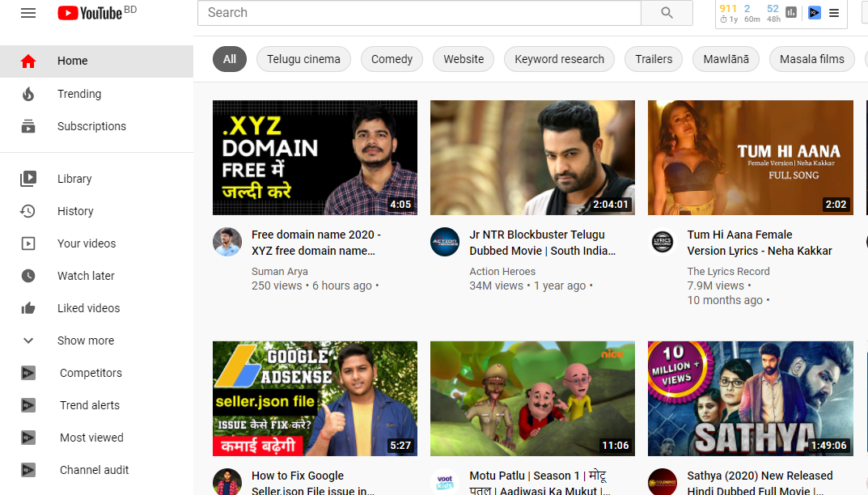Open Trending in sidebar
The height and width of the screenshot is (495, 868).
point(96,94)
